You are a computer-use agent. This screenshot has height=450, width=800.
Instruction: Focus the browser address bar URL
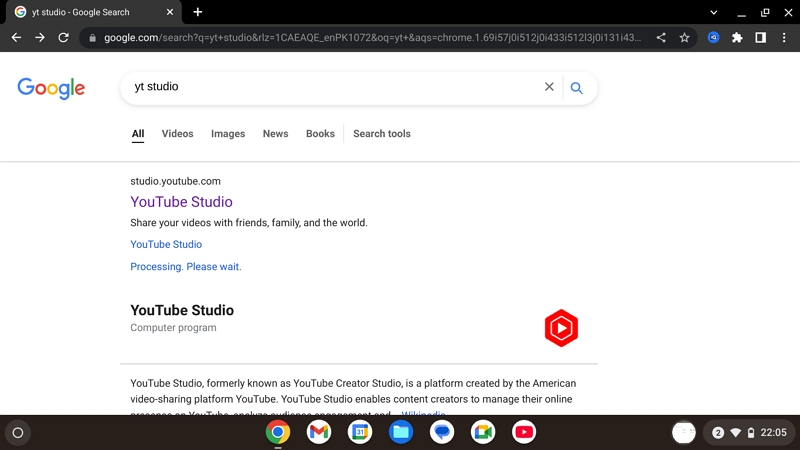click(x=372, y=38)
